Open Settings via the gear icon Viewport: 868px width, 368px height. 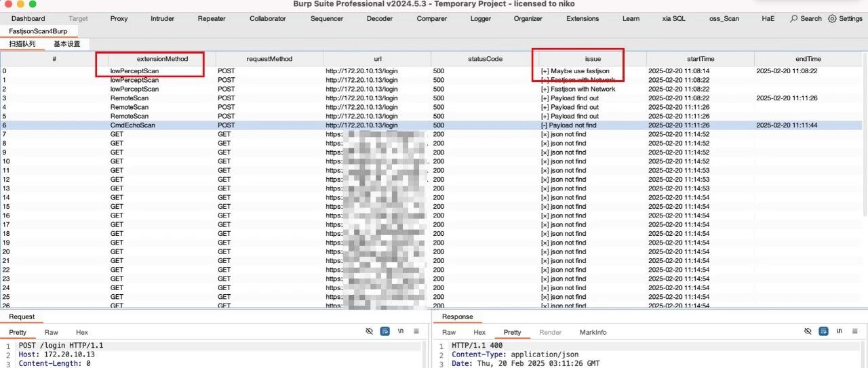point(845,19)
